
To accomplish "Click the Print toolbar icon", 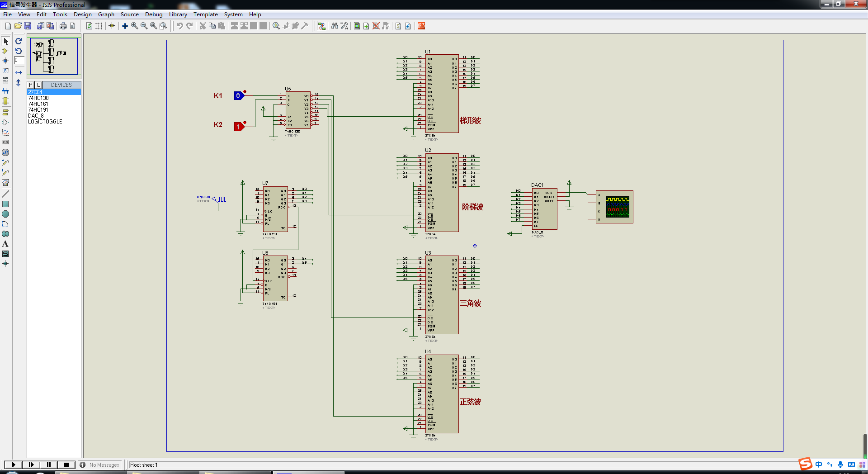I will pos(63,26).
